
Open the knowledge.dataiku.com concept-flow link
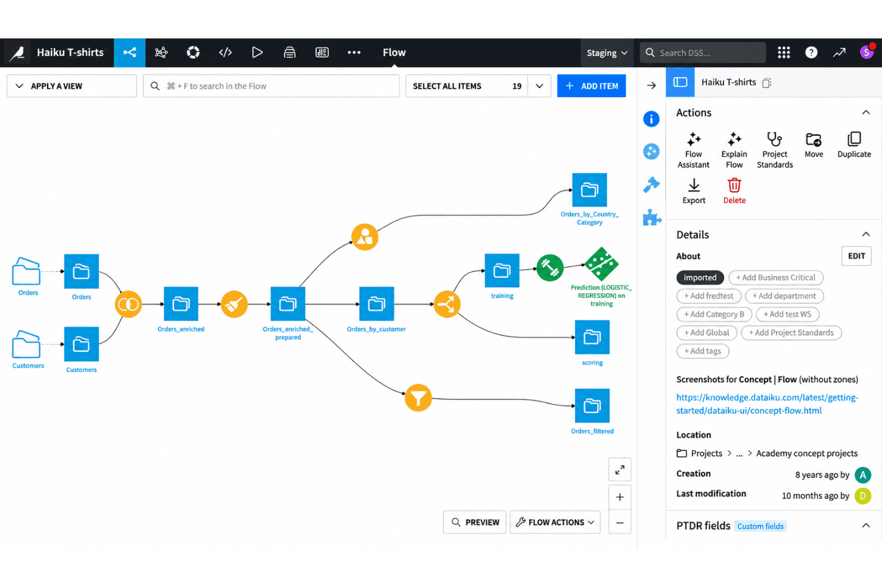pos(767,404)
